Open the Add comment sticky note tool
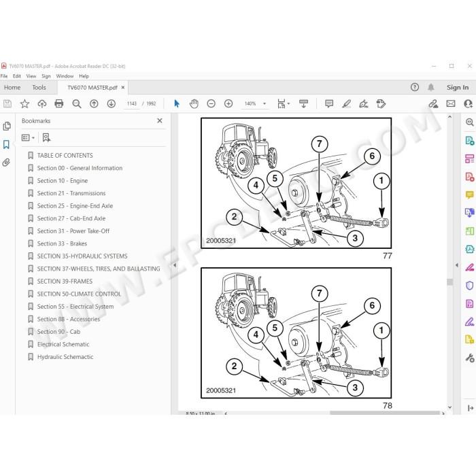Image resolution: width=476 pixels, height=476 pixels. tap(328, 103)
